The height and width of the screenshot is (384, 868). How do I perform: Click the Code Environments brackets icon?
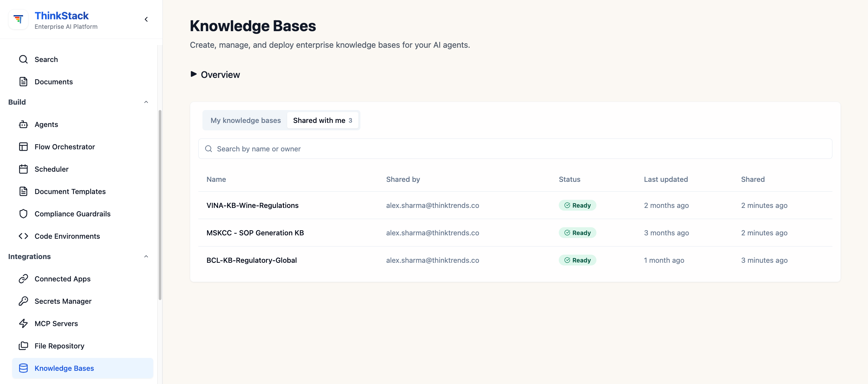point(23,236)
